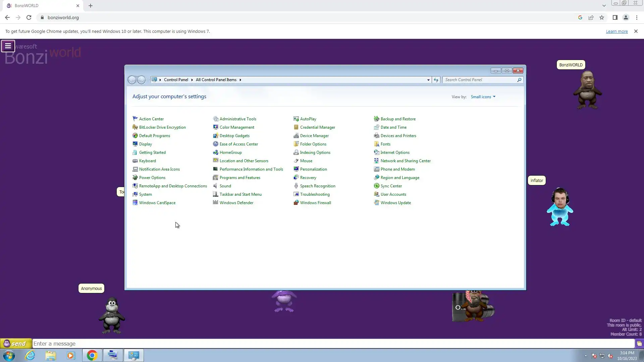Click the Sound speaker icon
Screen dimensions: 644x362
coord(215,186)
